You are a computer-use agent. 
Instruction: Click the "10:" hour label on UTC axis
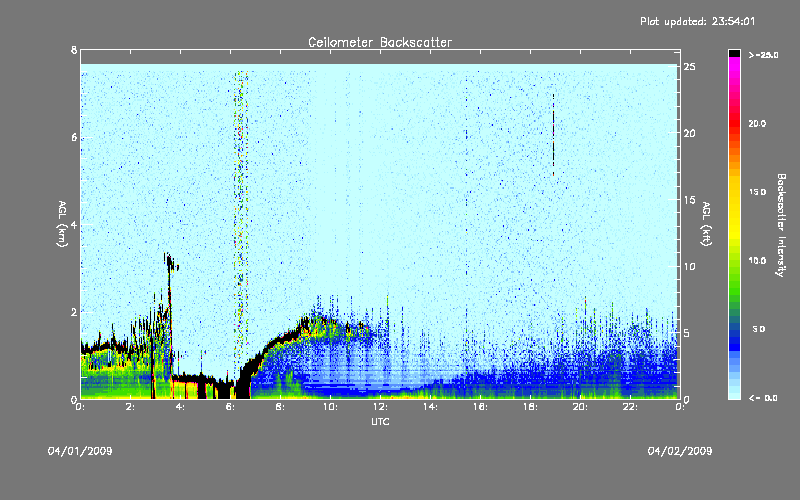click(330, 407)
